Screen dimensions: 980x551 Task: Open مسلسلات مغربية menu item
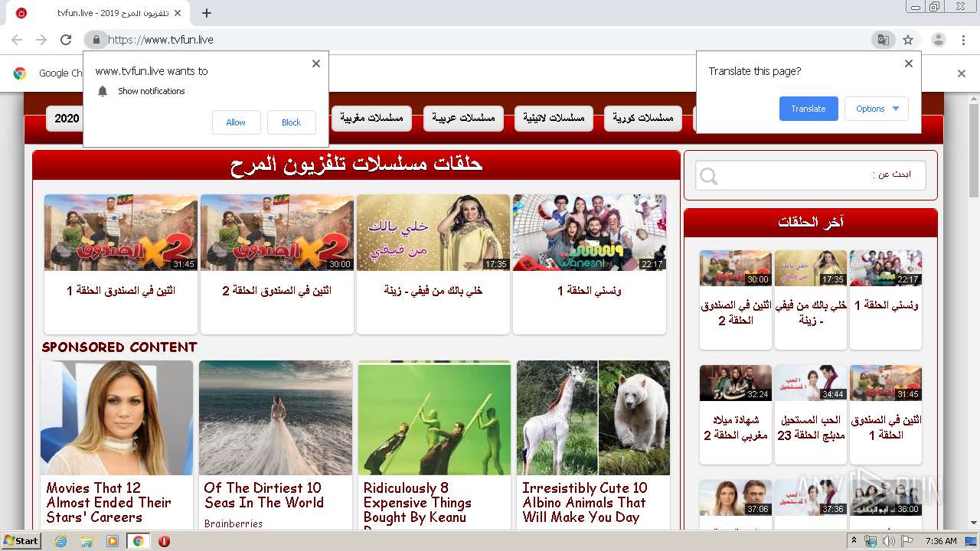click(x=372, y=119)
